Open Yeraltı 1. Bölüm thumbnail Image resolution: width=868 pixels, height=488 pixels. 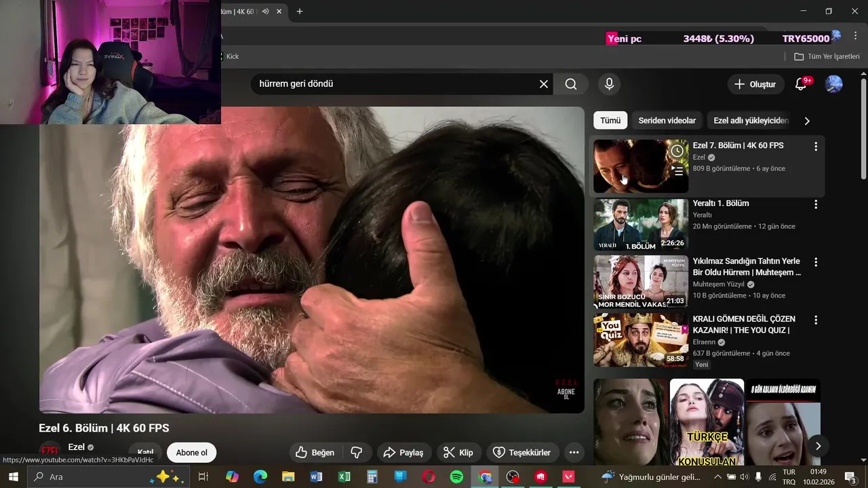click(x=641, y=224)
